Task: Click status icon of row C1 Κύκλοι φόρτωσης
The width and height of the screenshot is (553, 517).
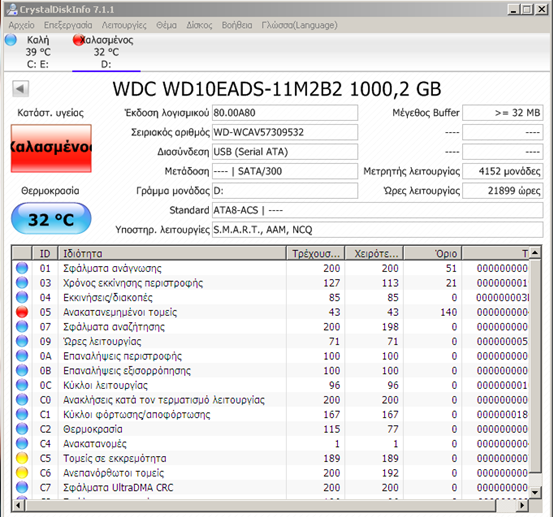Action: pyautogui.click(x=22, y=414)
